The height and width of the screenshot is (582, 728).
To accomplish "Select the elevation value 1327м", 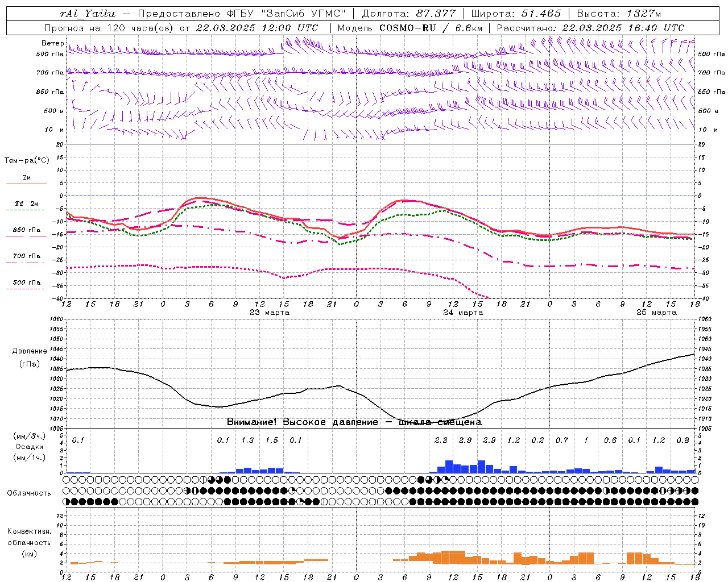I will 643,14.
